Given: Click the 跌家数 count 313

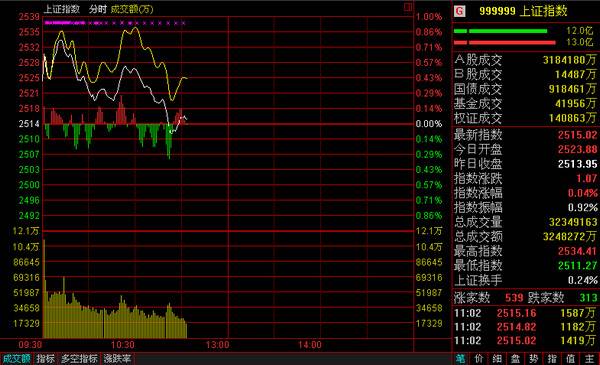Looking at the screenshot, I should [589, 298].
